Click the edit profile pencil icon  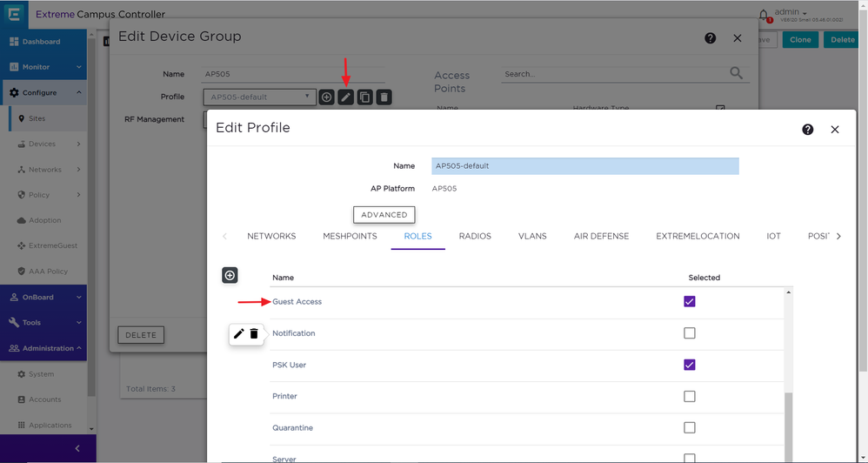point(345,97)
